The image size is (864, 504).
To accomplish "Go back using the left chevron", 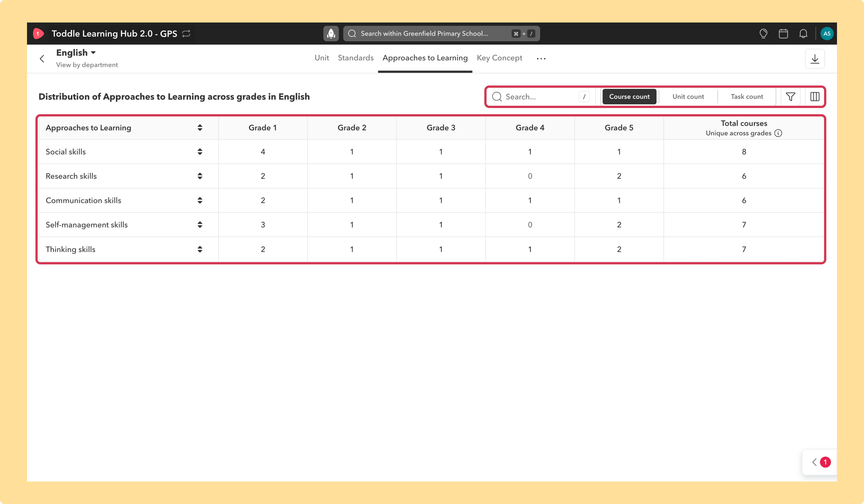I will click(42, 59).
